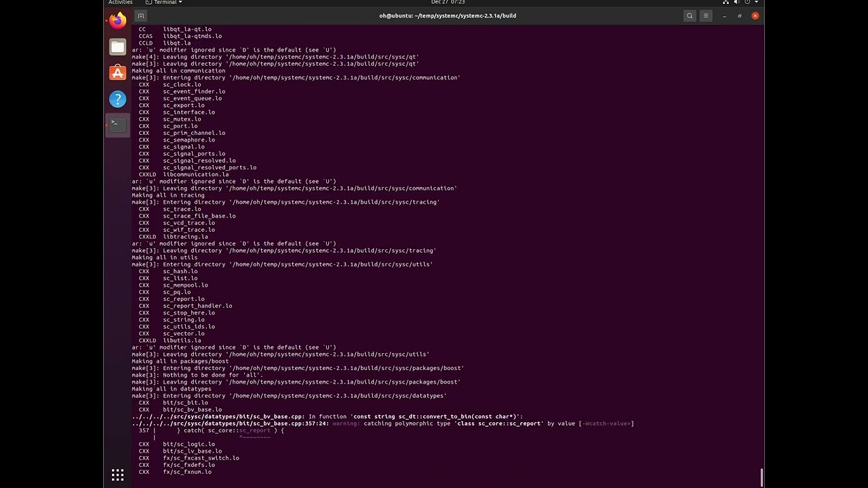Maximize the terminal window
Image resolution: width=868 pixels, height=488 pixels.
tap(740, 16)
